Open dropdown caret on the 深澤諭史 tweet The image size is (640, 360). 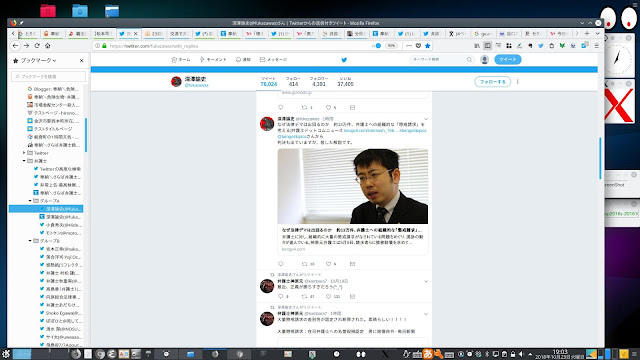(426, 119)
